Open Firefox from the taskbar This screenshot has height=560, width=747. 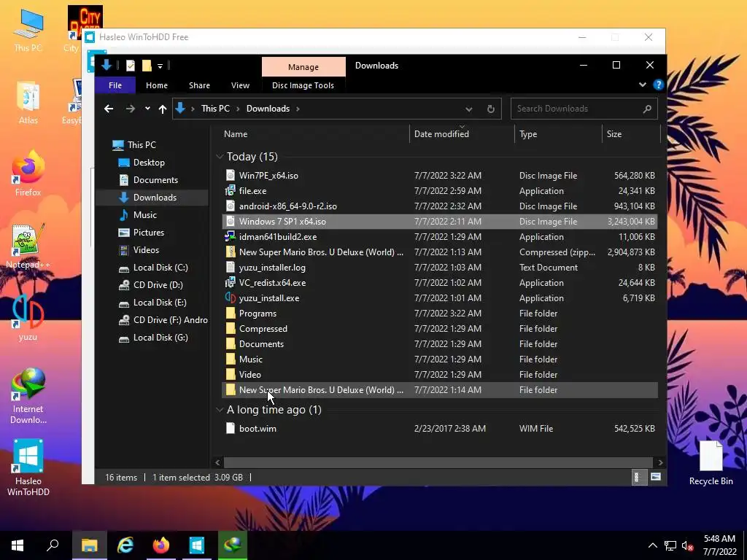tap(161, 545)
